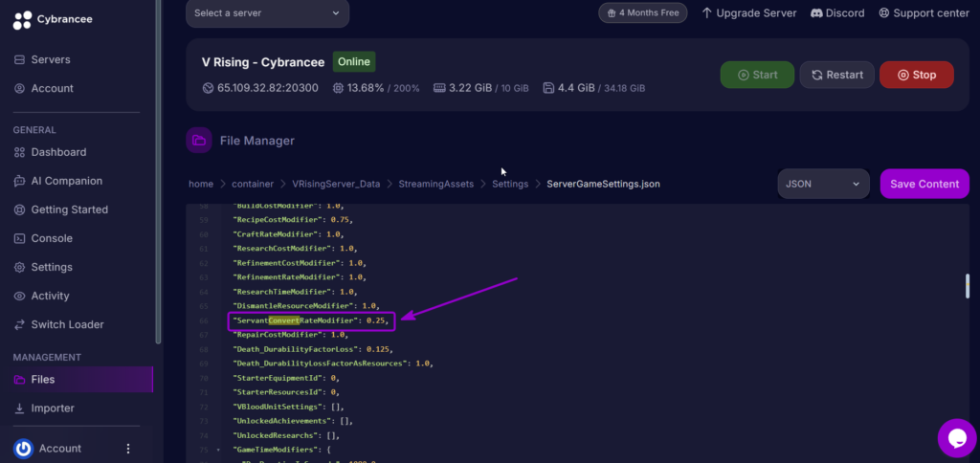Image resolution: width=980 pixels, height=463 pixels.
Task: Click the VBloodUnitSettings line
Action: (288, 407)
